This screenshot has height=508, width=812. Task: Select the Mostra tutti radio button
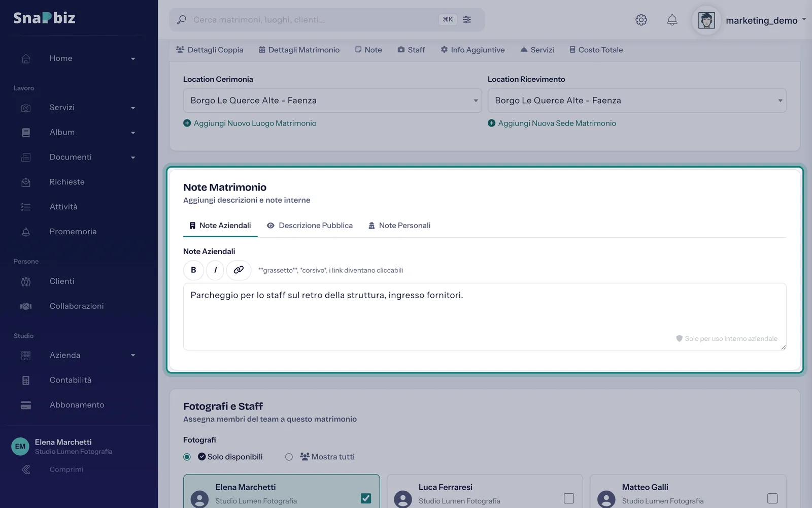pyautogui.click(x=289, y=457)
